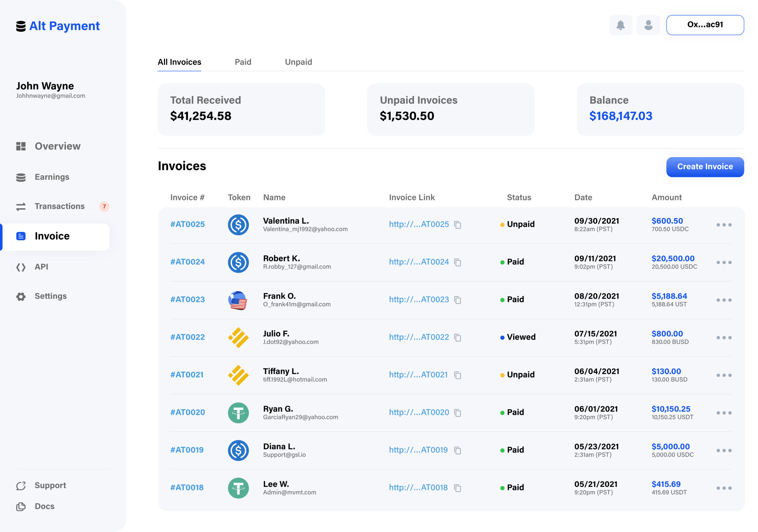Viewport: 758px width, 532px height.
Task: Click the Balance $168,147.03 amount
Action: tap(621, 116)
